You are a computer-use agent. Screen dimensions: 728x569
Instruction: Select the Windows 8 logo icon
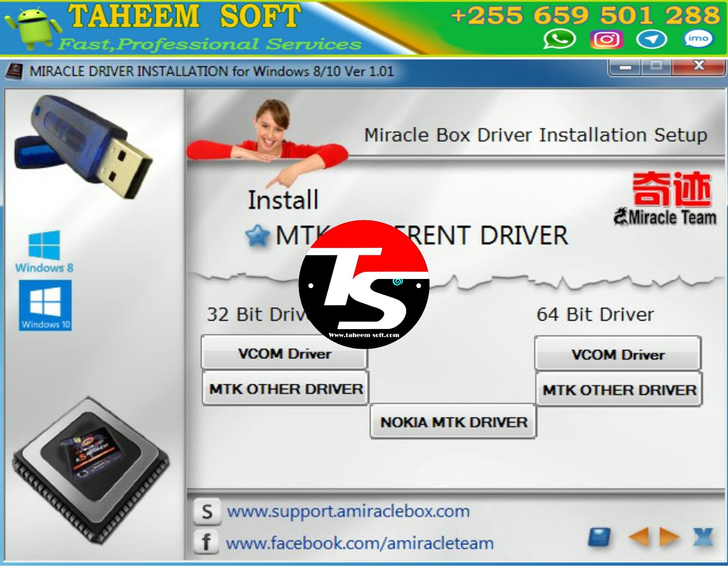[x=44, y=251]
